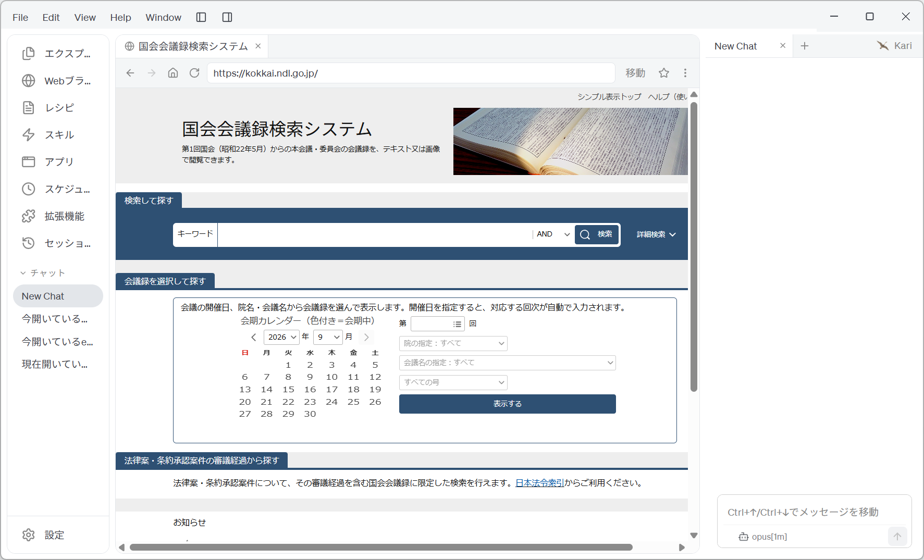Open chat 今開いているe...
Viewport: 924px width, 560px height.
[x=58, y=342]
